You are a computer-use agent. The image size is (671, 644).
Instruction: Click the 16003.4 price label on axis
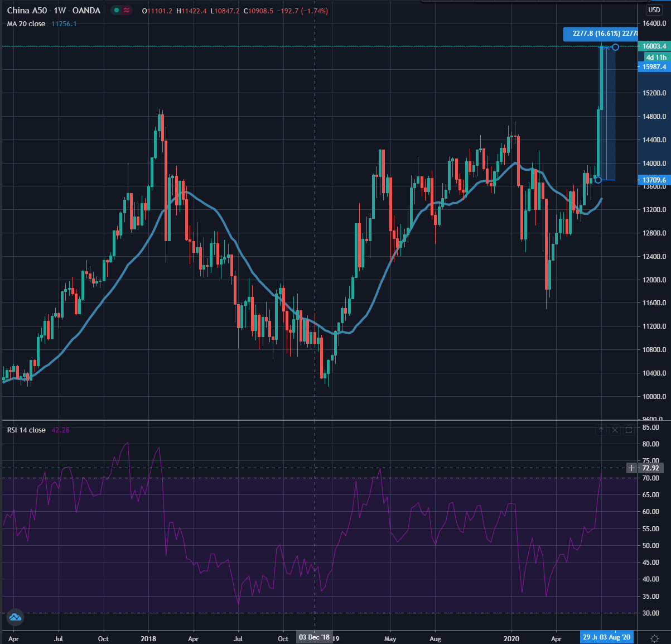tap(654, 46)
